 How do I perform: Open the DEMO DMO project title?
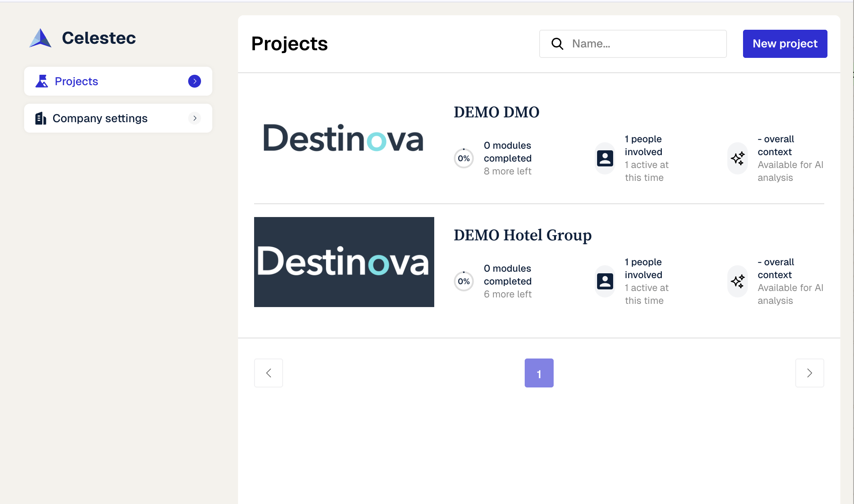click(x=497, y=112)
